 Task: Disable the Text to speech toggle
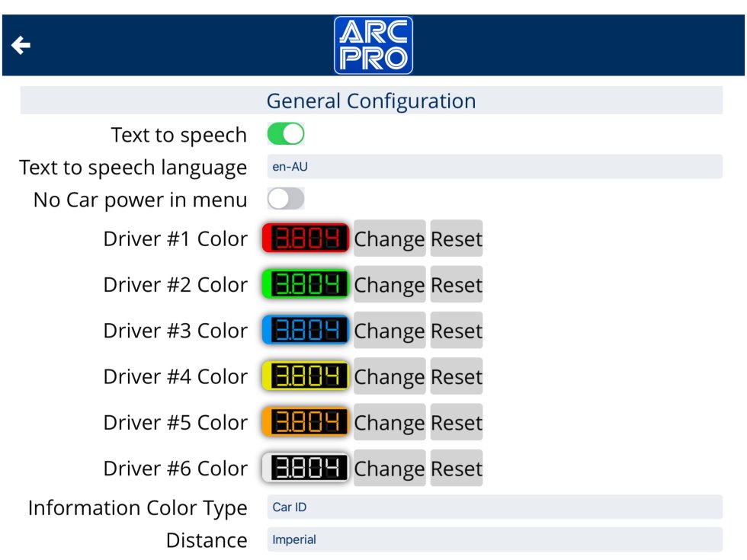pos(286,135)
